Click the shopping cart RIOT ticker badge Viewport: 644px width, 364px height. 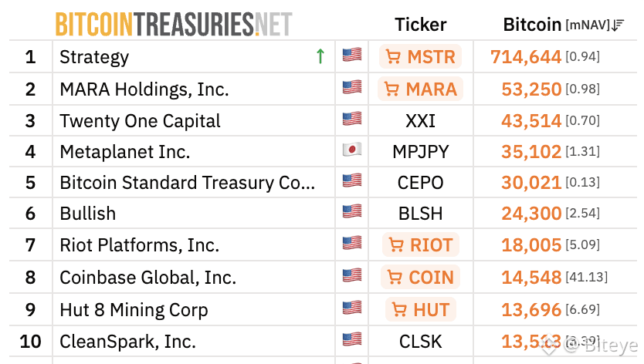(x=420, y=245)
